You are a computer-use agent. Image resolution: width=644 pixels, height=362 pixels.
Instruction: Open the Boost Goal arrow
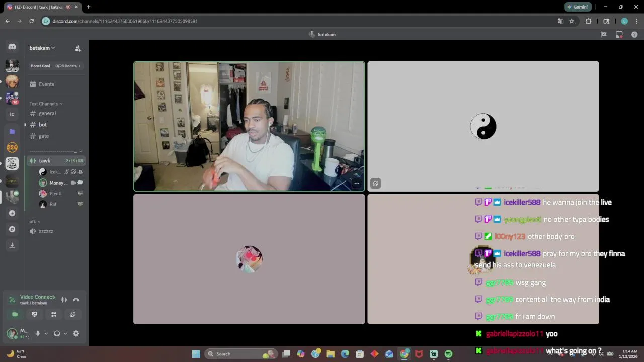pos(79,66)
